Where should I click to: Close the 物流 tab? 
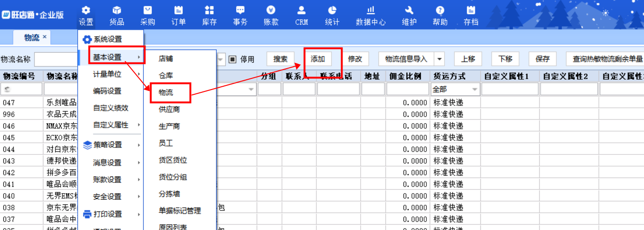click(45, 37)
